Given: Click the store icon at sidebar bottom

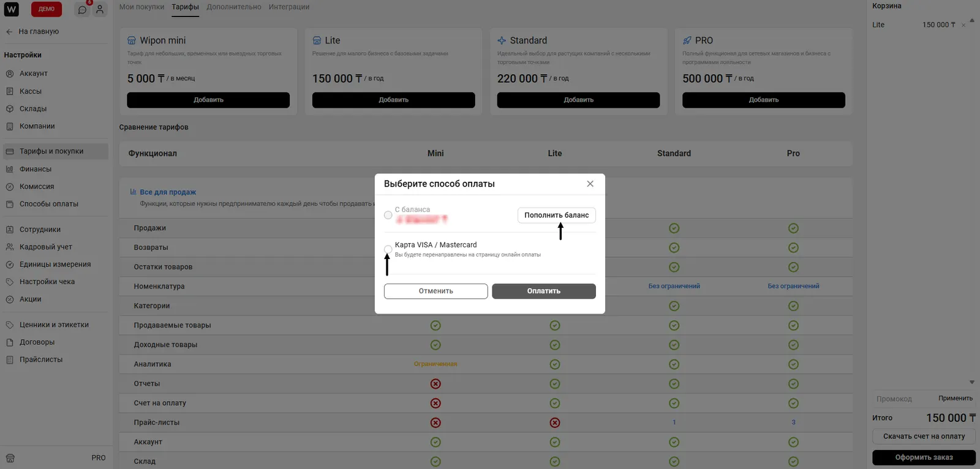Looking at the screenshot, I should [10, 458].
